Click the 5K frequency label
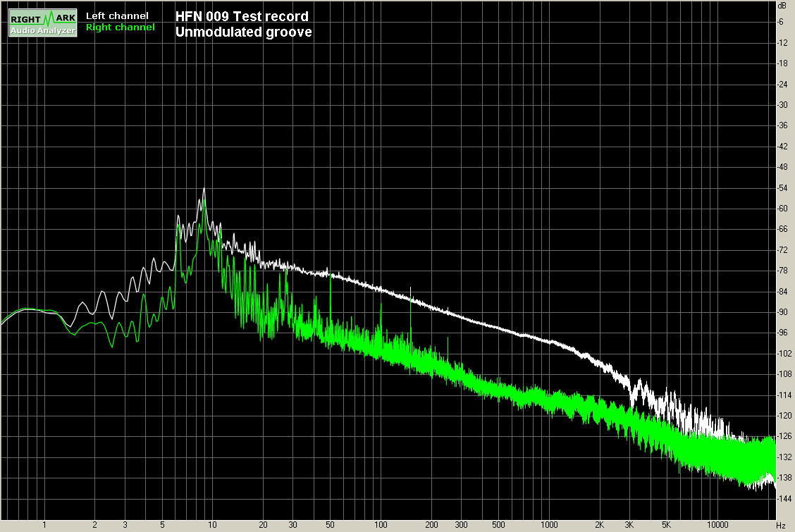Image resolution: width=795 pixels, height=532 pixels. [x=667, y=525]
